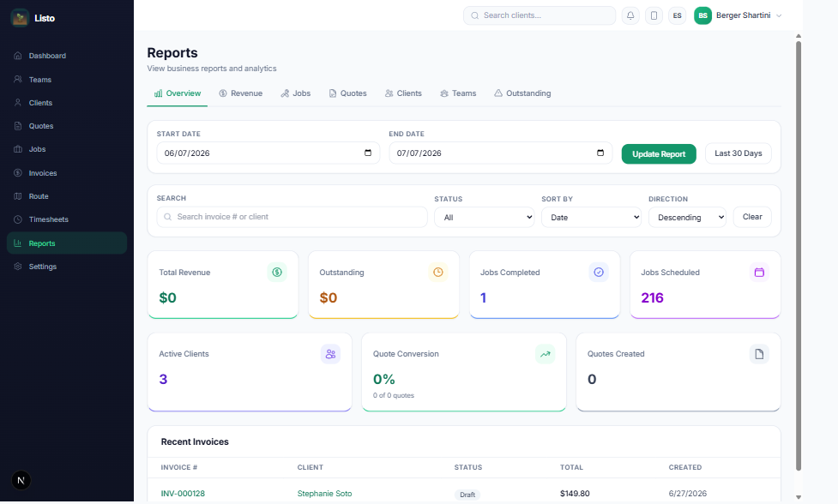Open Clients in the sidebar
Image resolution: width=838 pixels, height=504 pixels.
coord(67,103)
